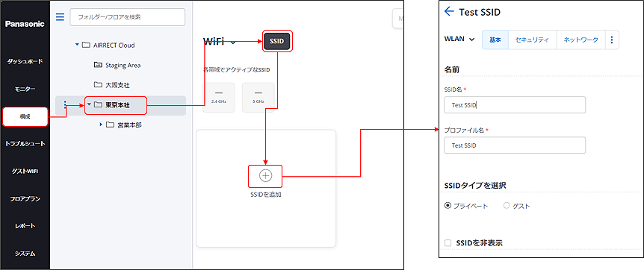Select 構成 in the sidebar

click(25, 116)
